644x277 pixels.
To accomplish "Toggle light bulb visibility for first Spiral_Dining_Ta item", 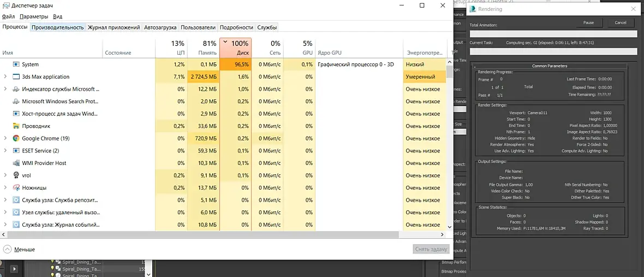I will (x=53, y=262).
